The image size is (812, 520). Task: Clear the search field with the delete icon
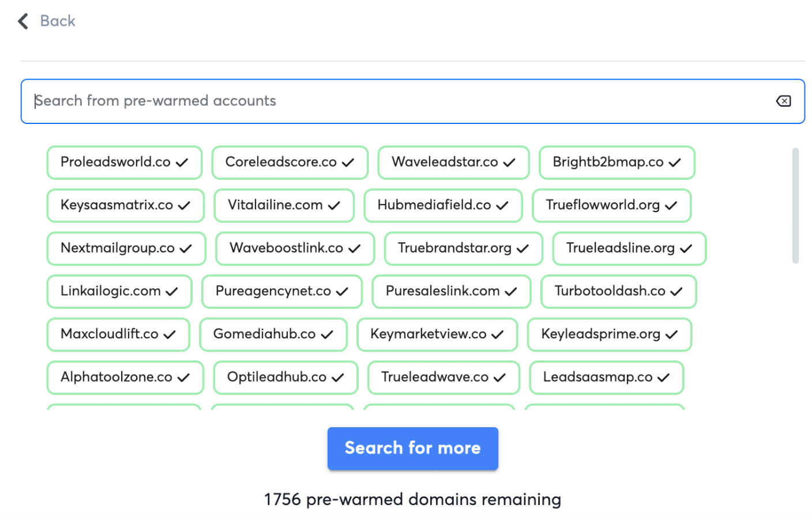(x=783, y=101)
